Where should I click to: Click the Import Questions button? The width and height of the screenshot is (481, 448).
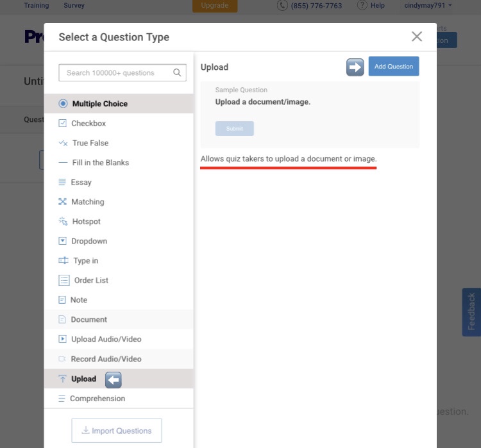(x=117, y=431)
